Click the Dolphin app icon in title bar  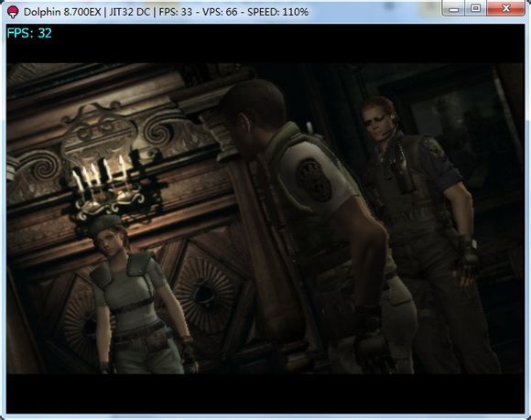coord(13,12)
